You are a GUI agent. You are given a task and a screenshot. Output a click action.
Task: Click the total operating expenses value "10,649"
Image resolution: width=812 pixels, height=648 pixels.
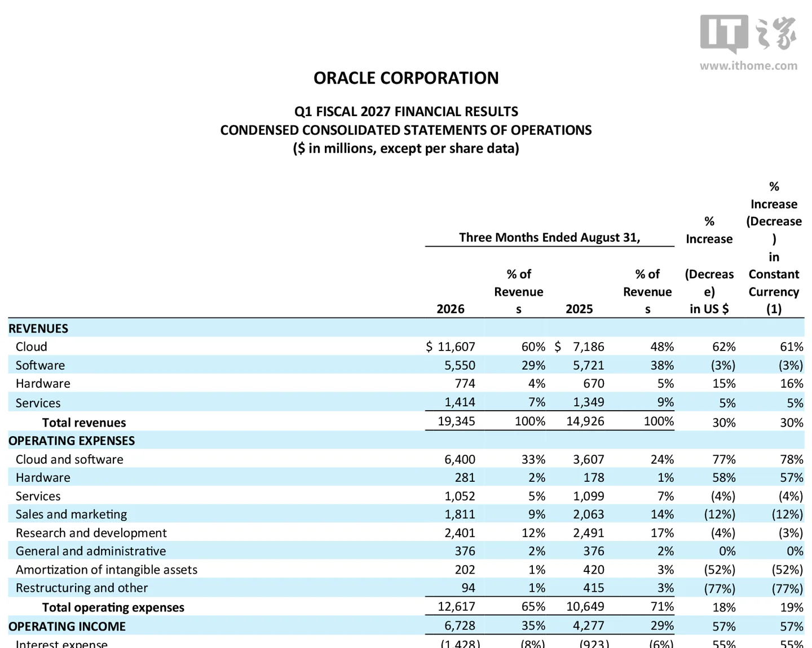[x=585, y=606]
